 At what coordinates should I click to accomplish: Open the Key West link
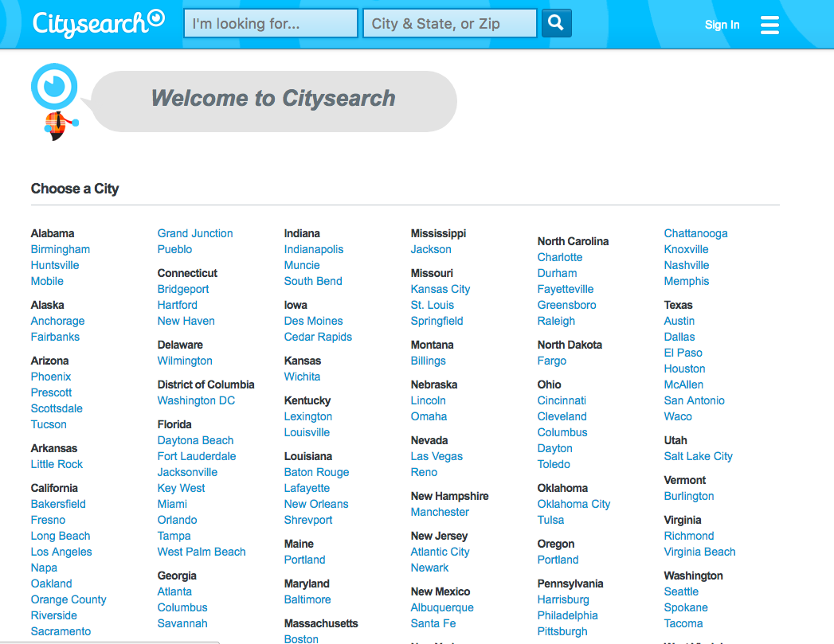click(x=181, y=488)
